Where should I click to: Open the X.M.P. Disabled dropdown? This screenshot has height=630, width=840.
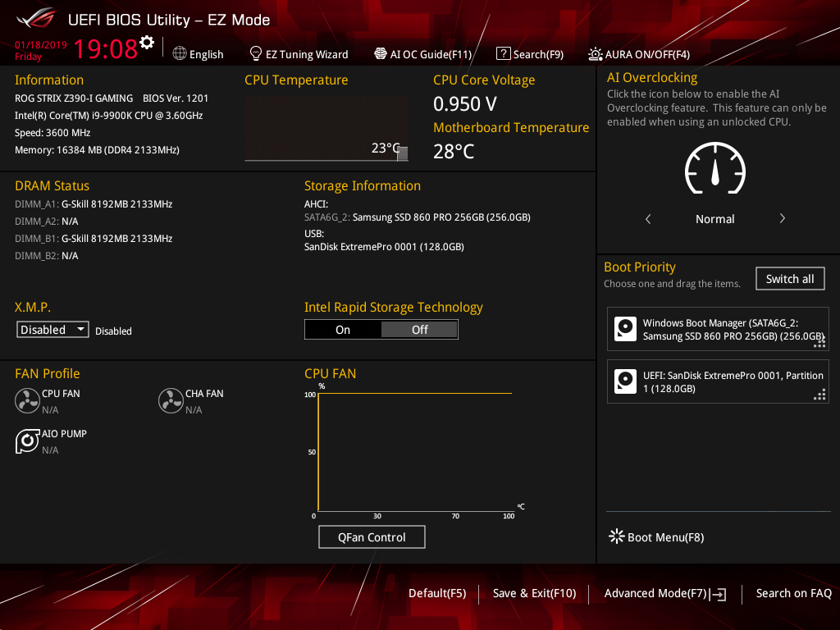click(52, 330)
